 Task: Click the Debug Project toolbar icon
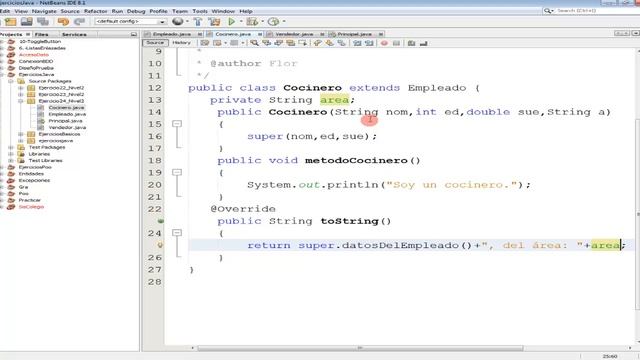(x=252, y=22)
